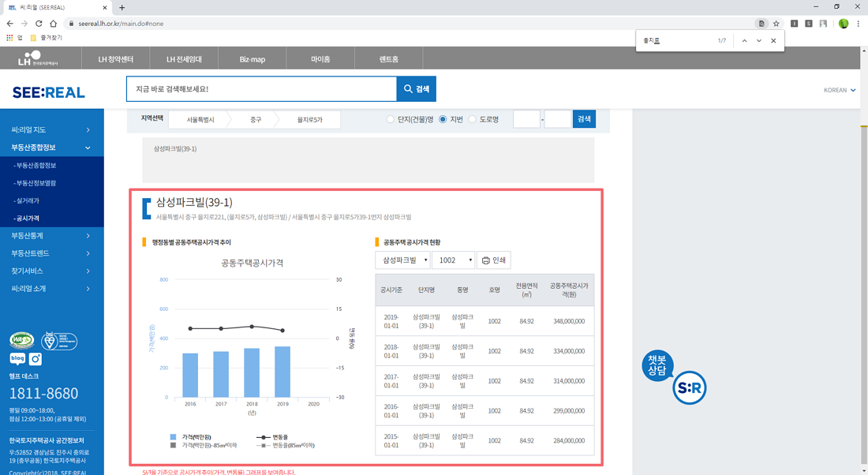Open the Instagram icon in sidebar
Viewport: 868px width, 475px height.
36,359
